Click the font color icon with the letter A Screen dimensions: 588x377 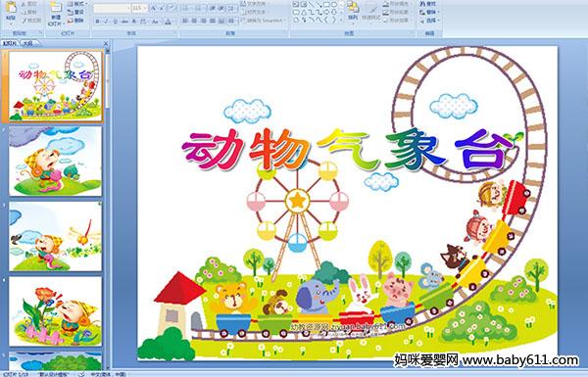(x=168, y=22)
